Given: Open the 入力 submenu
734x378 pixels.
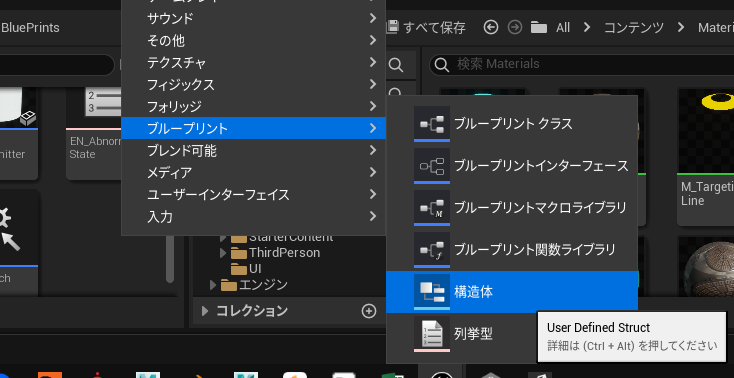Looking at the screenshot, I should pyautogui.click(x=253, y=216).
